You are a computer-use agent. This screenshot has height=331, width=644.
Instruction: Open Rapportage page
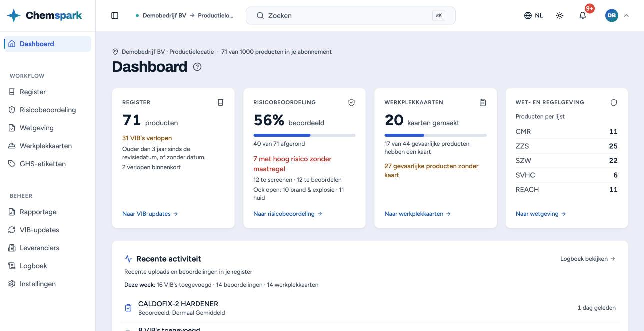47,212
